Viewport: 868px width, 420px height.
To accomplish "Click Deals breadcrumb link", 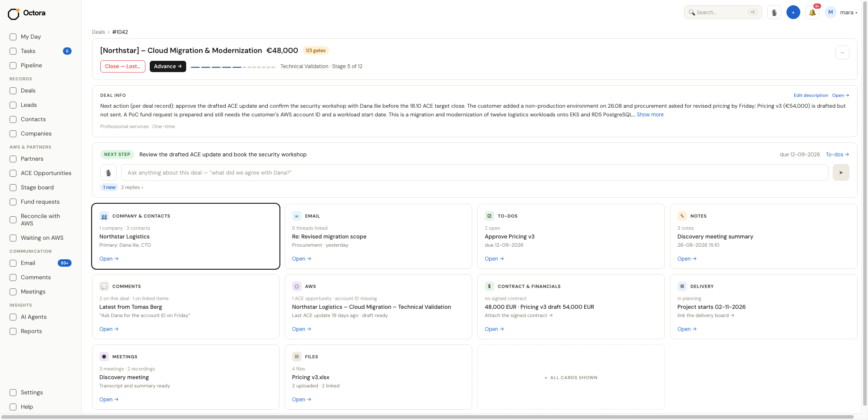I will click(99, 32).
